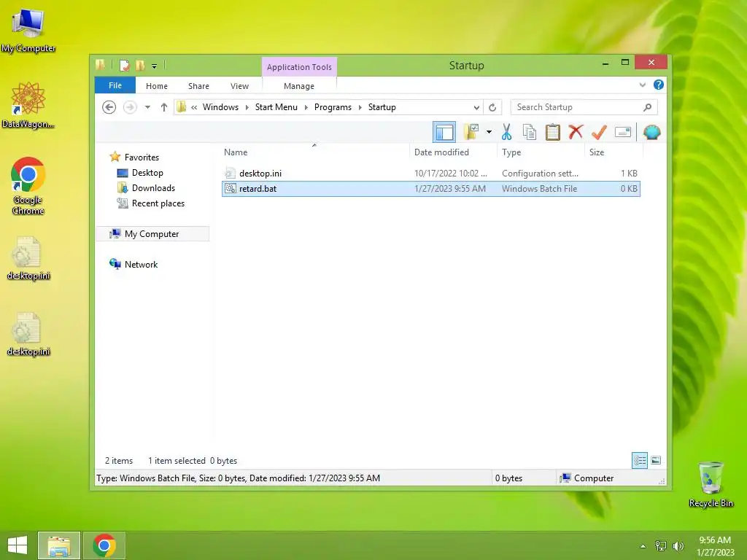Show hidden breadcrumb path with double chevron
Viewport: 747px width, 560px height.
[194, 107]
